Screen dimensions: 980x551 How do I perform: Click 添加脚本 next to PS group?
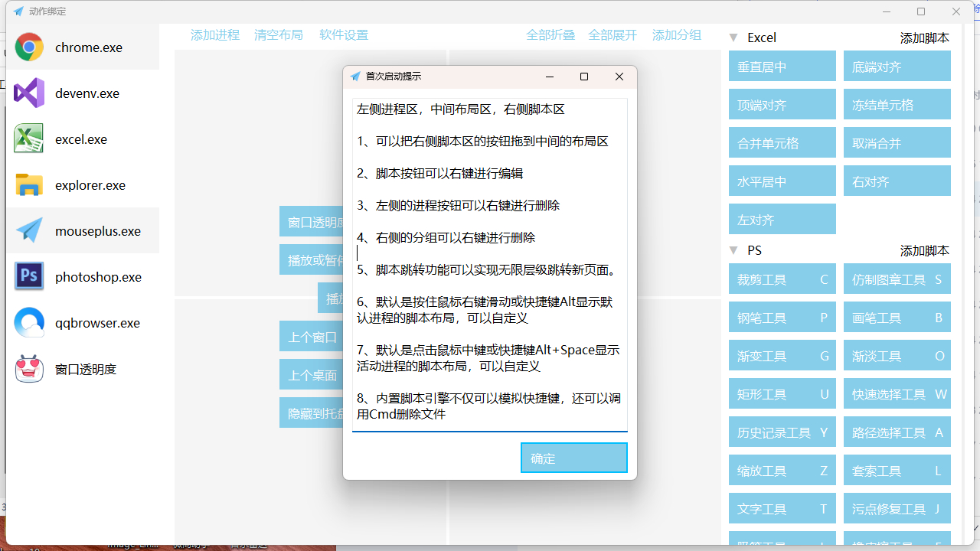(925, 250)
